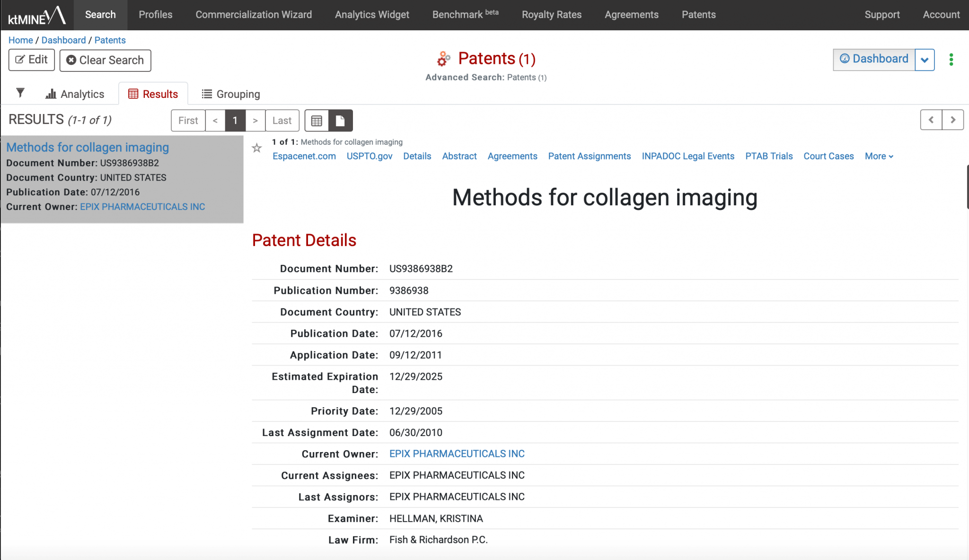This screenshot has height=560, width=969.
Task: Switch to table view icon
Action: tap(317, 121)
